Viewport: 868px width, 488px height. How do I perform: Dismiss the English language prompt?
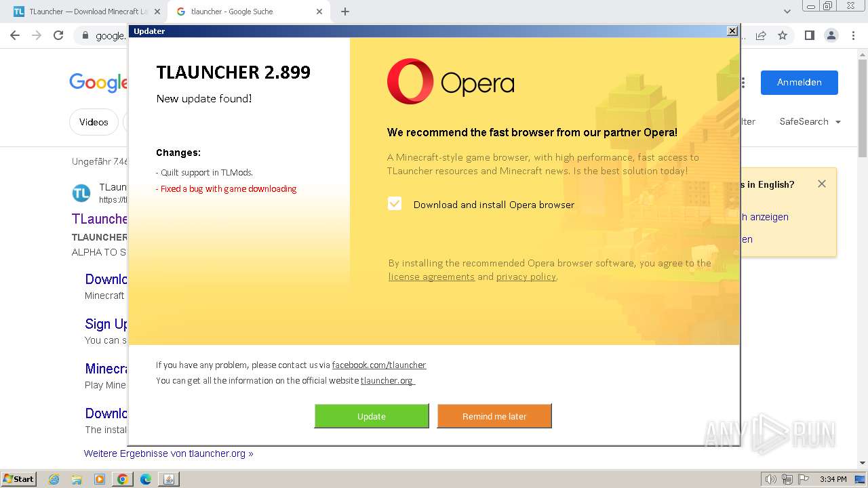pyautogui.click(x=822, y=184)
